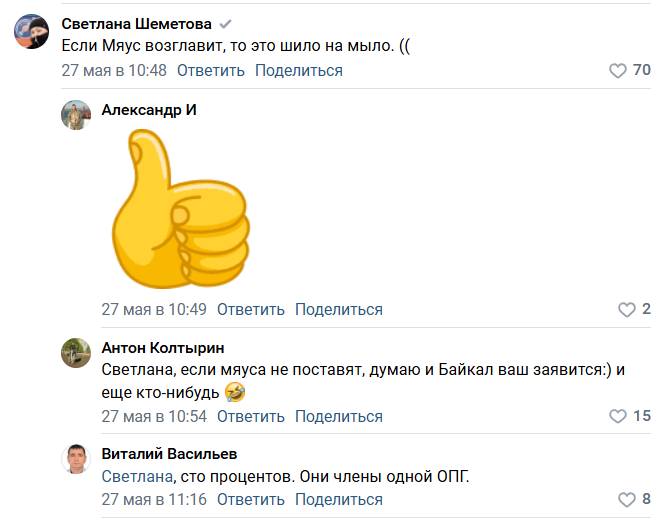Screen dimensions: 667x522
Task: Like Светлана Шеметова's comment with heart icon
Action: pos(618,71)
